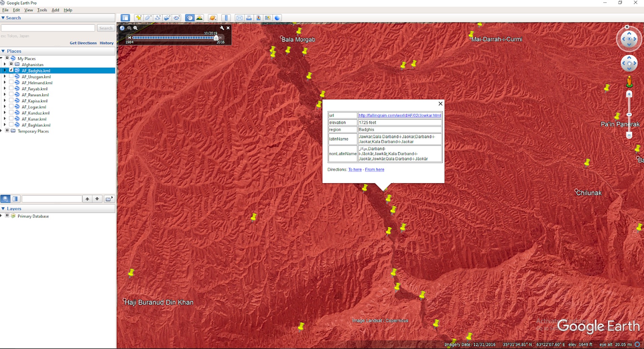
Task: Open the Tools menu
Action: [x=42, y=10]
